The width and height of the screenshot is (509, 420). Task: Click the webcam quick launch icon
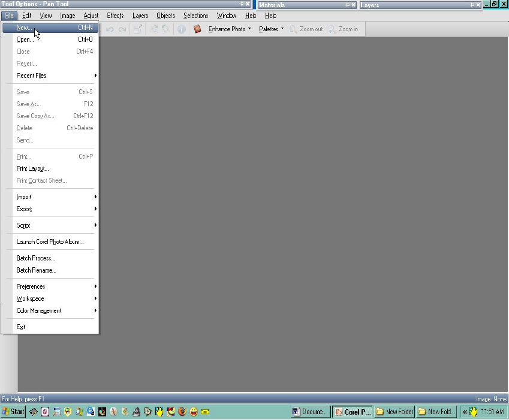[136, 412]
